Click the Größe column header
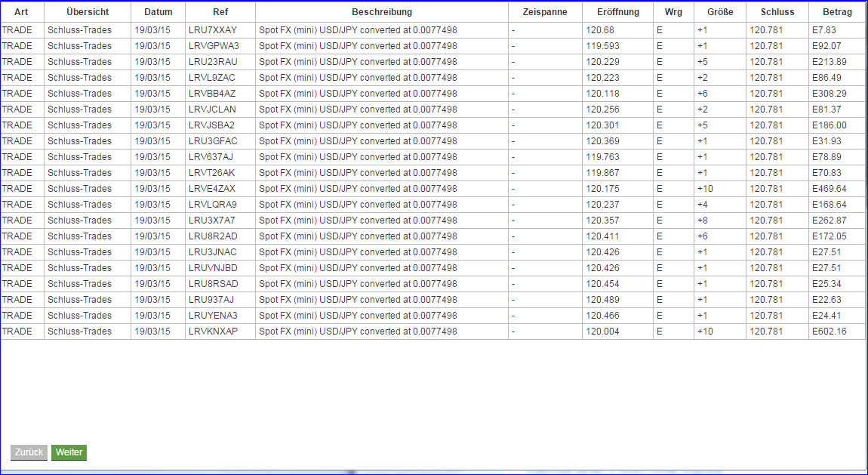Screen dimensions: 868x475 click(x=719, y=11)
